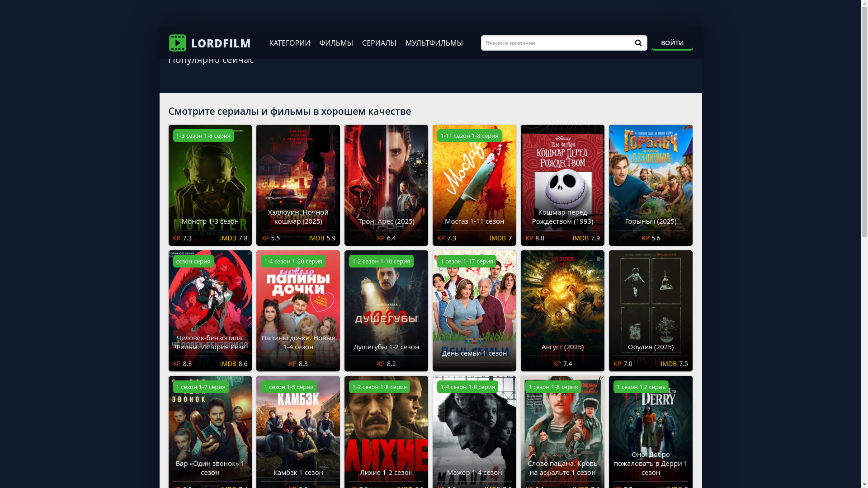Open Горыныч (2025) poster

pyautogui.click(x=651, y=185)
